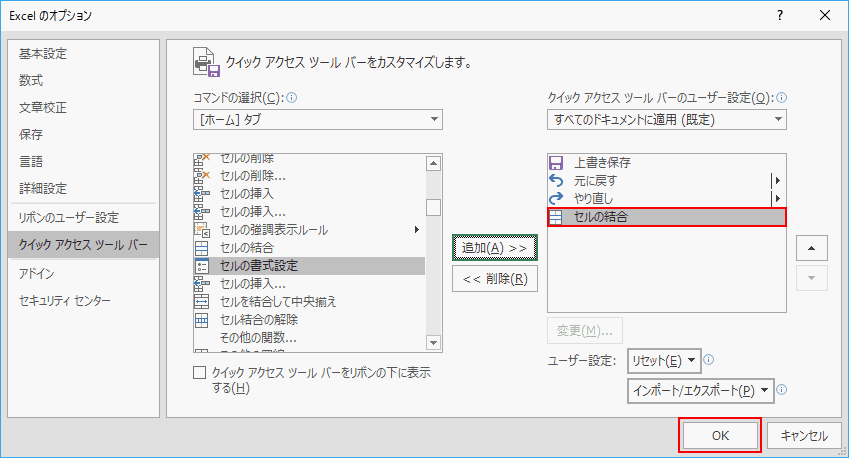Select 元に戻す icon in the toolbar list

556,180
